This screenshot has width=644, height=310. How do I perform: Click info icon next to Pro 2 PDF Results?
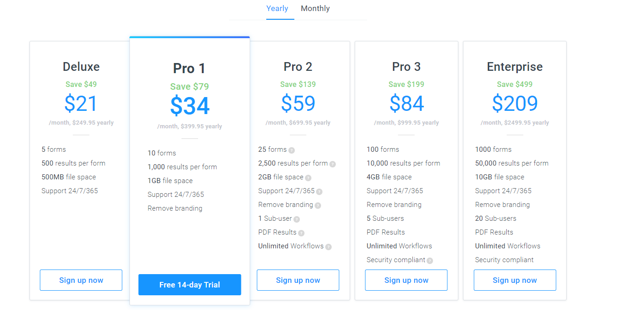click(301, 233)
